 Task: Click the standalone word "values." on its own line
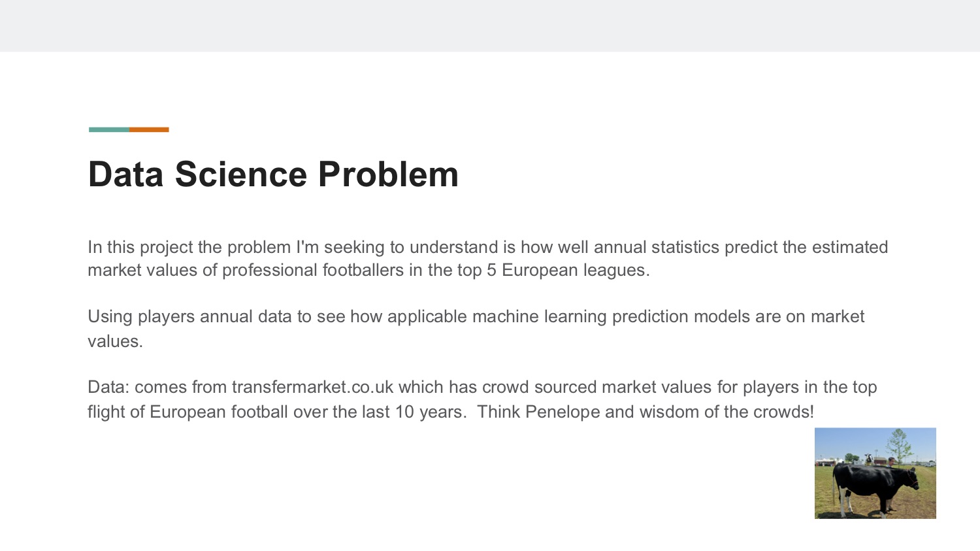click(x=115, y=341)
